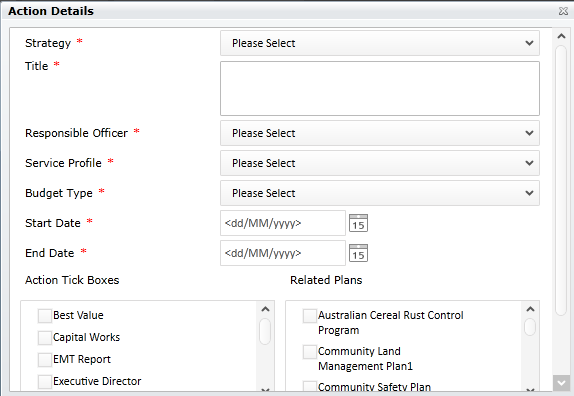
Task: Close the Action Details dialog
Action: [x=563, y=11]
